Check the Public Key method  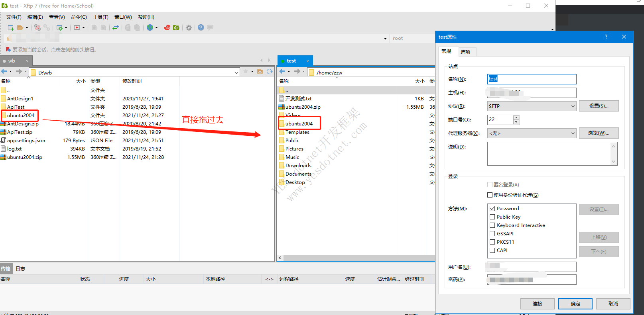492,217
